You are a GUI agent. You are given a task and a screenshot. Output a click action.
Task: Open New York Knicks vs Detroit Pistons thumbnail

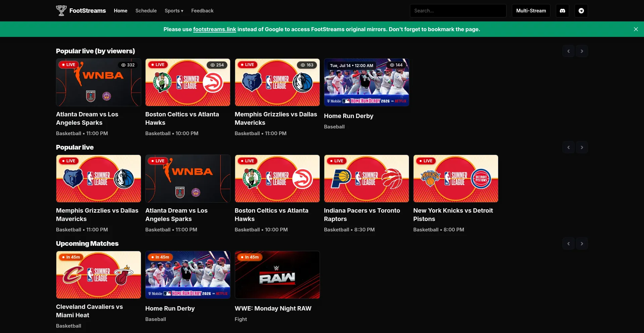(x=456, y=179)
